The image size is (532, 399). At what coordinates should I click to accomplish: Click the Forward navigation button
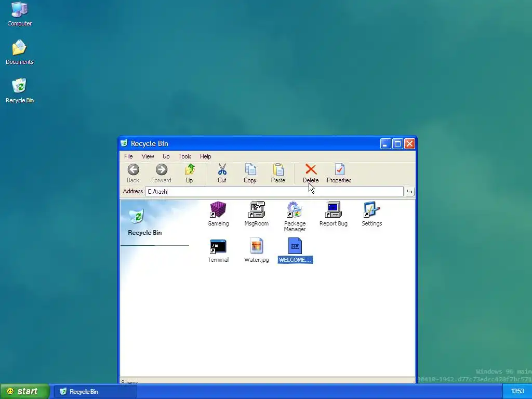pos(161,174)
